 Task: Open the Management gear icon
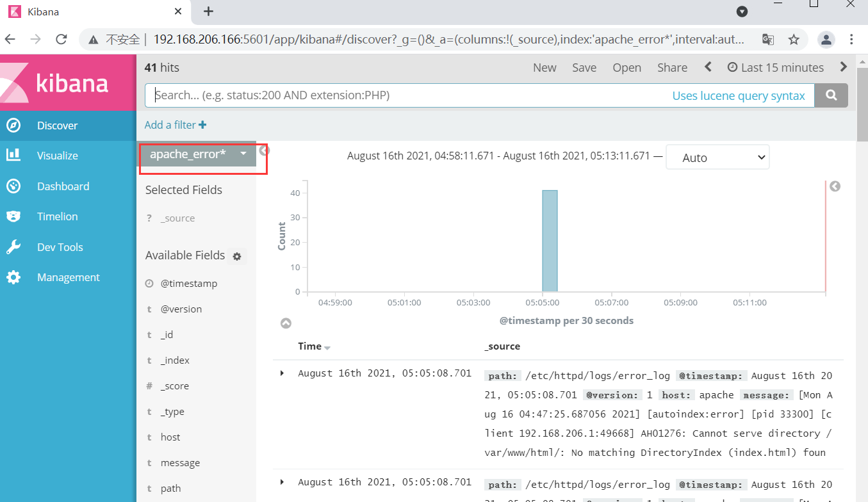13,277
